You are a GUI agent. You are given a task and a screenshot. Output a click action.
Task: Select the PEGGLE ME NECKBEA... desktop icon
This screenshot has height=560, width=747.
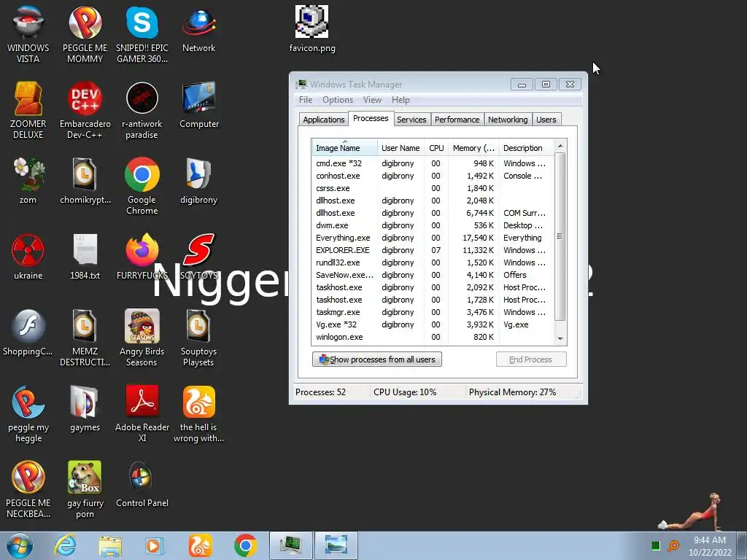click(x=28, y=489)
